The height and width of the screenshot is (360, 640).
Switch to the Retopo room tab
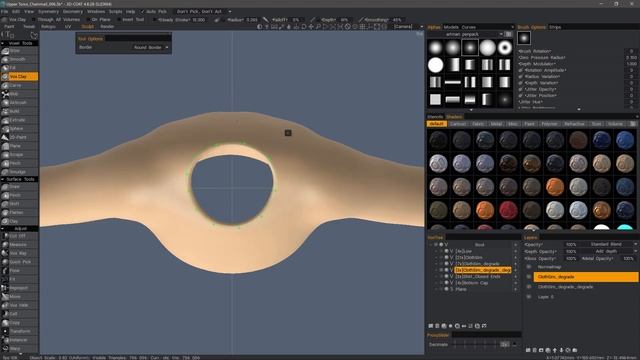click(48, 27)
